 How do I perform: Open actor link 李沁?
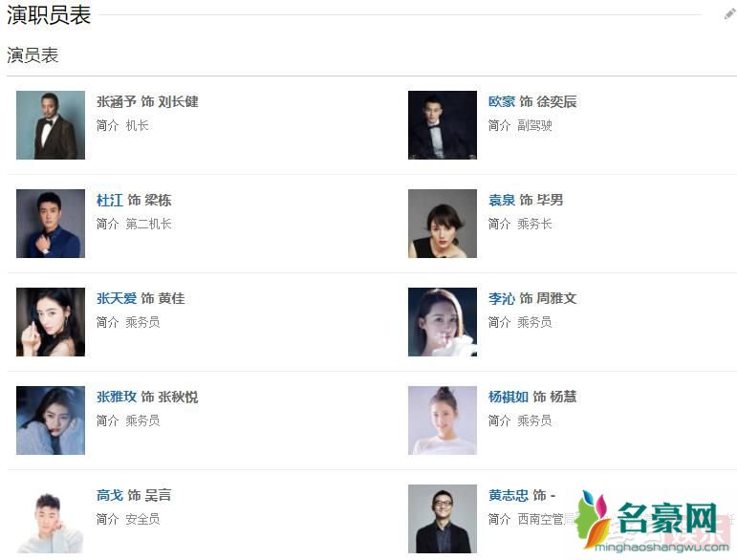click(x=501, y=298)
